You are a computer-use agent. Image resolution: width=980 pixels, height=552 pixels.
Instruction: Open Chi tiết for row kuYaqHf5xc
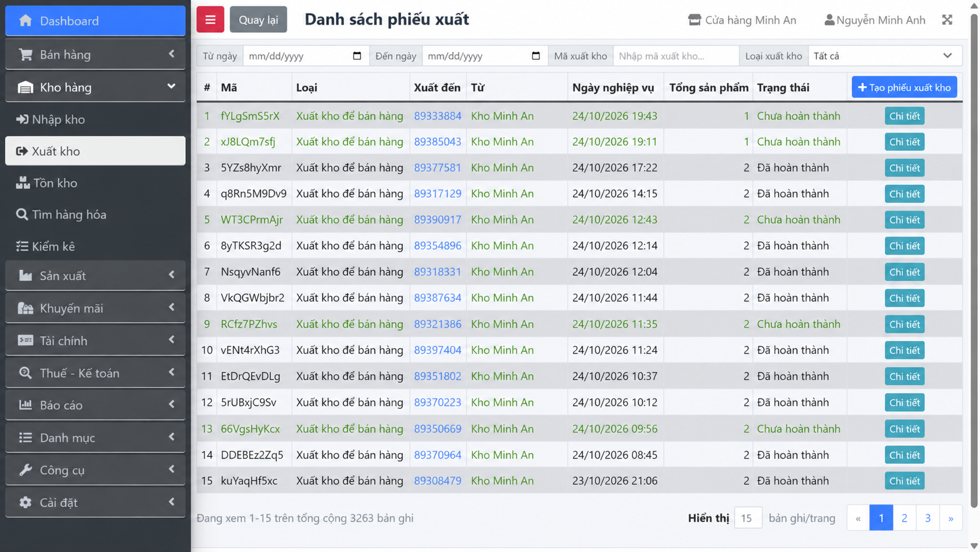point(904,480)
